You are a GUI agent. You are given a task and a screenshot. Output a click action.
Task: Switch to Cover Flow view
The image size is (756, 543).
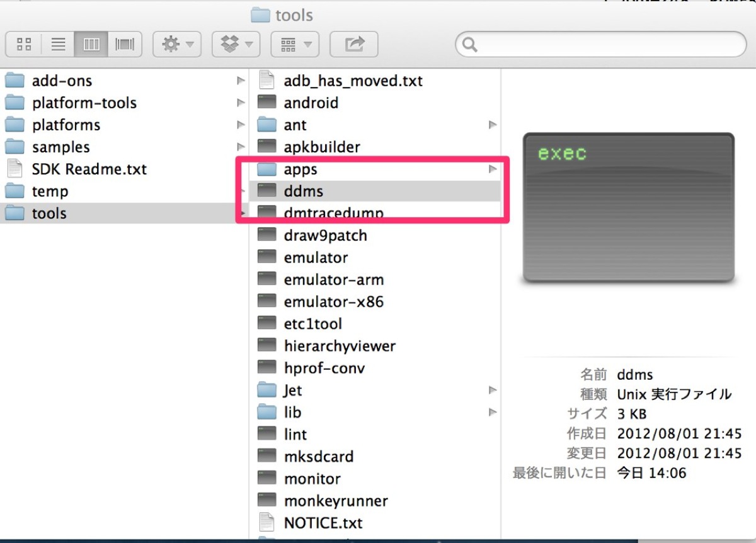(x=125, y=44)
